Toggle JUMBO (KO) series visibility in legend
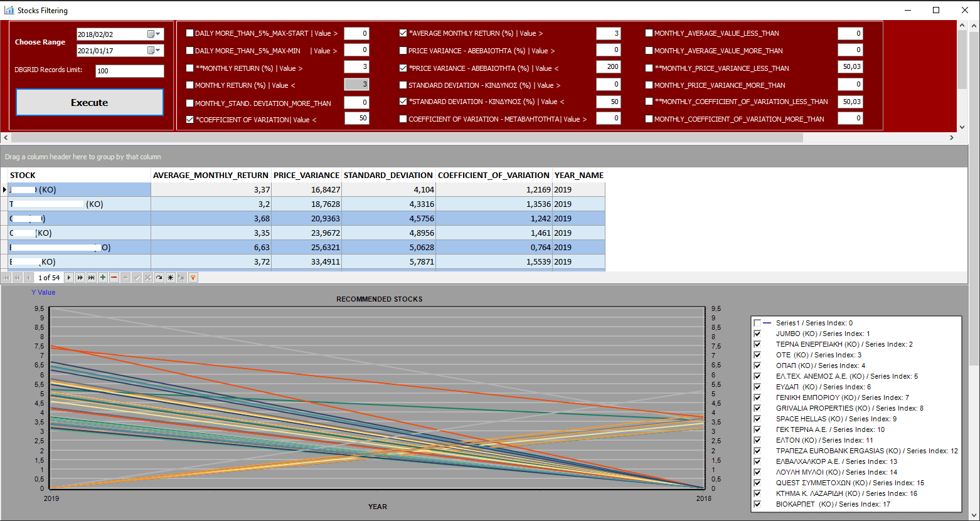The width and height of the screenshot is (980, 521). (757, 334)
